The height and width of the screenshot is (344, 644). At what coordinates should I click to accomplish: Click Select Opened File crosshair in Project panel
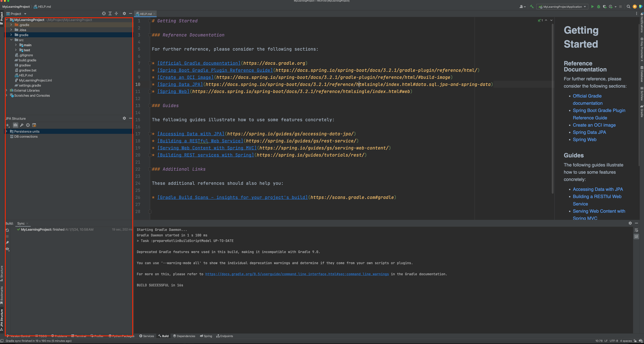(x=104, y=13)
